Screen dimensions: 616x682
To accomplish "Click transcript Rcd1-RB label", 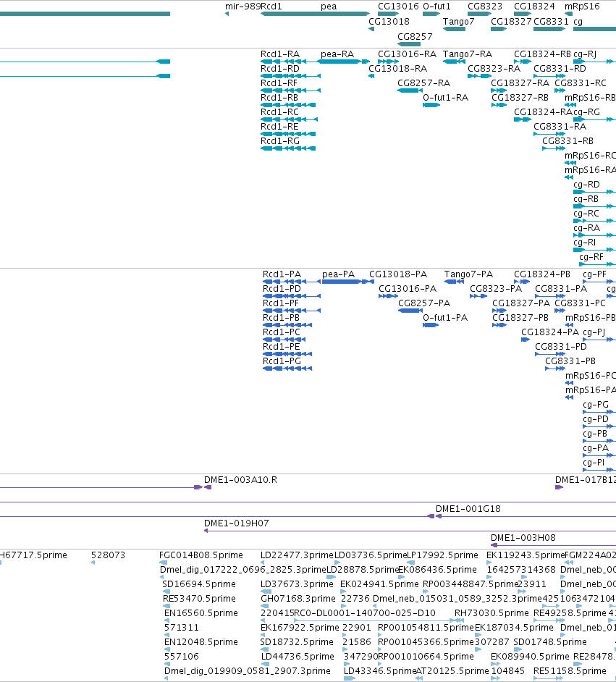I will (x=279, y=98).
